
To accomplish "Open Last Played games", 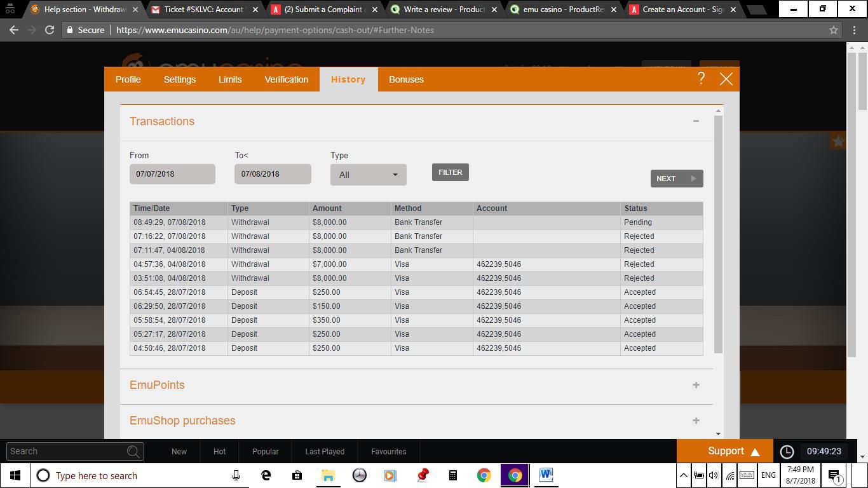I will (x=325, y=451).
